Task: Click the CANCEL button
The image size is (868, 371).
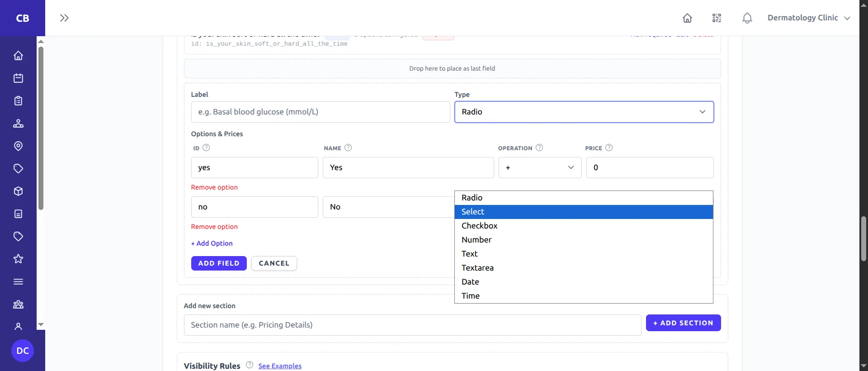Action: [274, 263]
